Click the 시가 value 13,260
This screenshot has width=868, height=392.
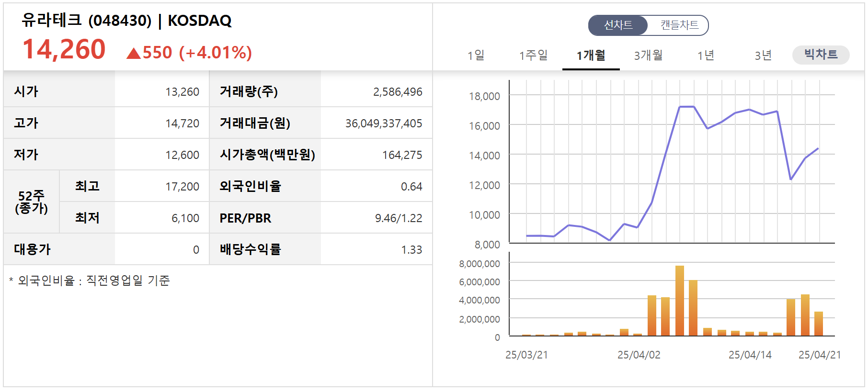pos(182,92)
